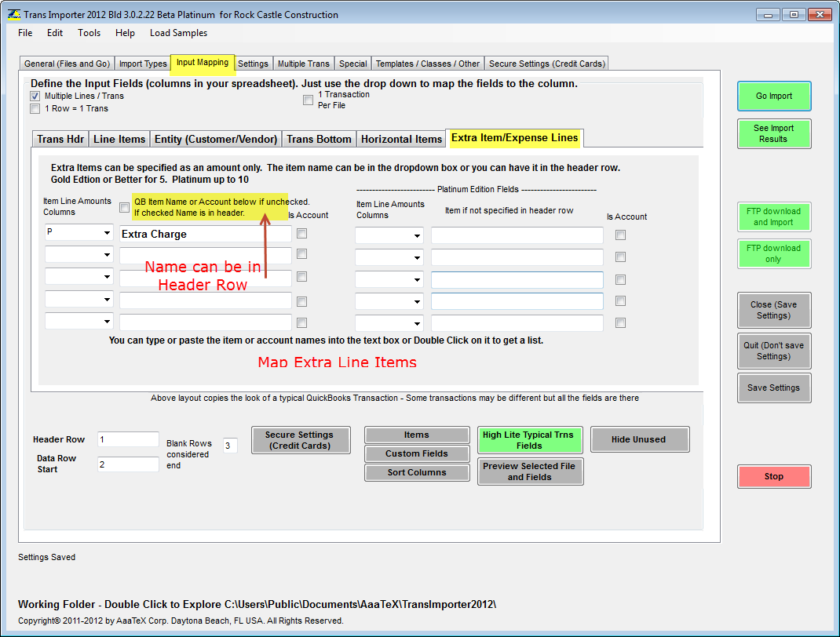Select the Input Mapping tab
This screenshot has height=637, width=840.
[203, 63]
